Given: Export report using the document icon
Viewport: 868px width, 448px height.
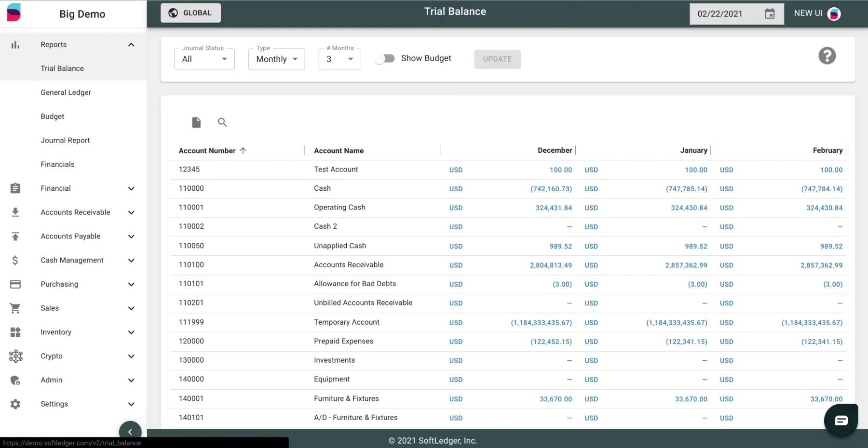Looking at the screenshot, I should tap(196, 122).
